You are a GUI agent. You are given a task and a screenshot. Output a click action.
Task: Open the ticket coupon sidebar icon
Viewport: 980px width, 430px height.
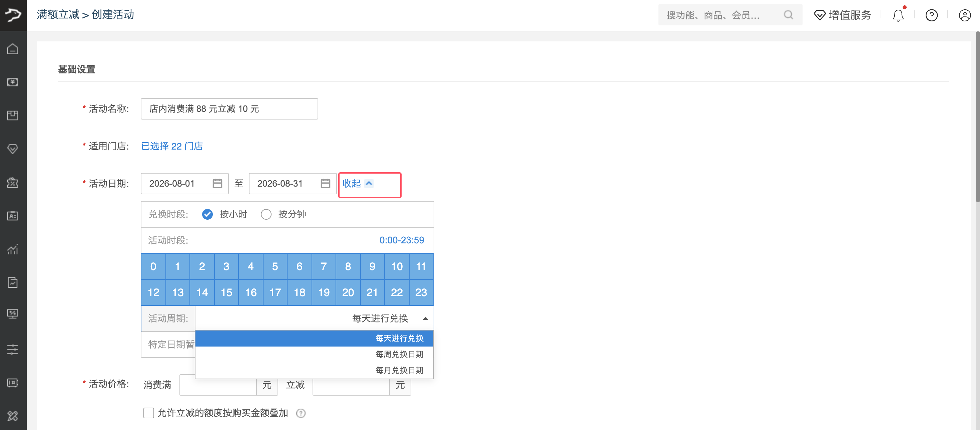click(x=13, y=383)
